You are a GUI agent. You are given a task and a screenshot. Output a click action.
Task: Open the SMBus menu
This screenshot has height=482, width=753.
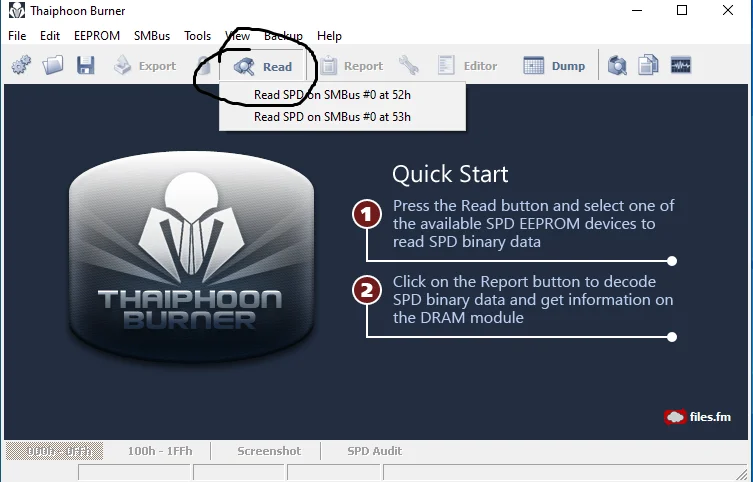coord(152,36)
